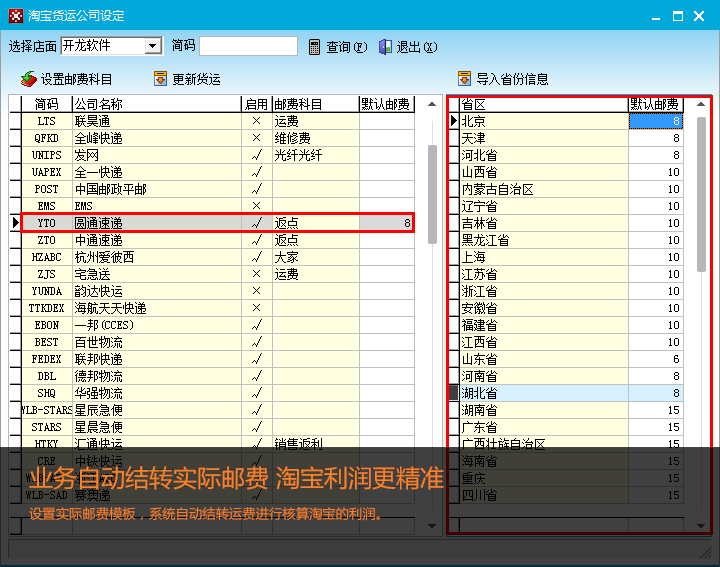
Task: Toggle 启用 mark for 全峰快递 row
Action: click(257, 138)
